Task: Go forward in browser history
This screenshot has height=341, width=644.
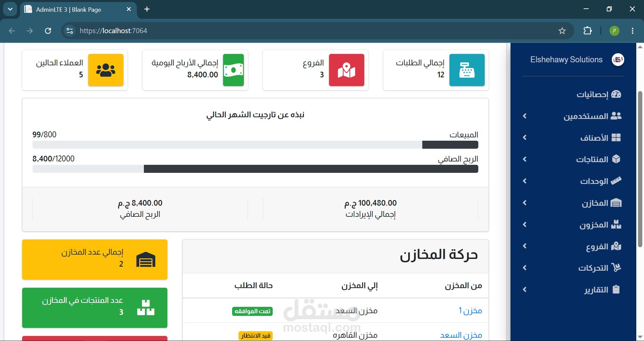Action: coord(30,31)
